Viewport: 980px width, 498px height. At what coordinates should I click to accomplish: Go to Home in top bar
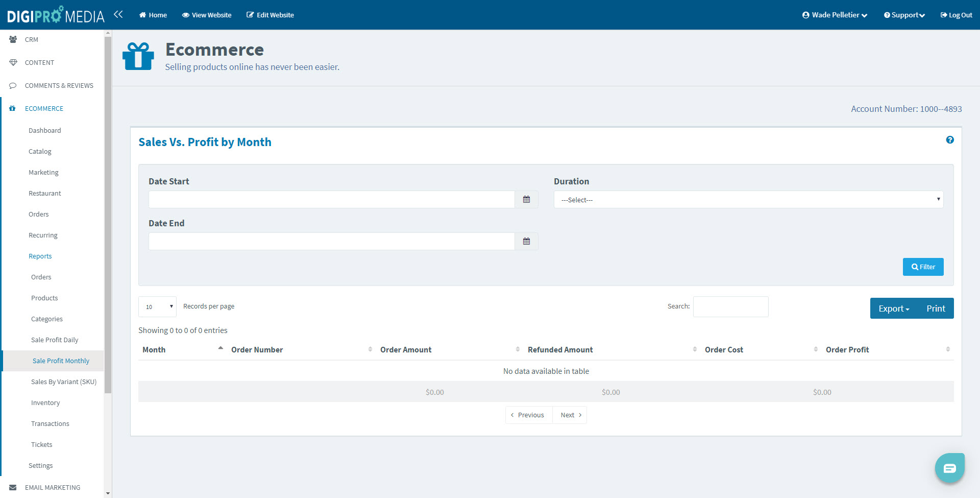click(153, 15)
